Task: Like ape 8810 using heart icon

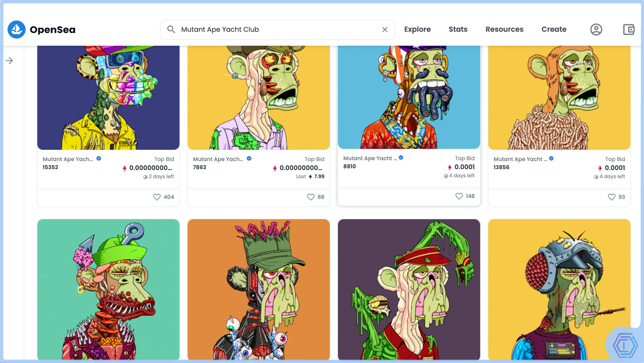Action: [459, 196]
